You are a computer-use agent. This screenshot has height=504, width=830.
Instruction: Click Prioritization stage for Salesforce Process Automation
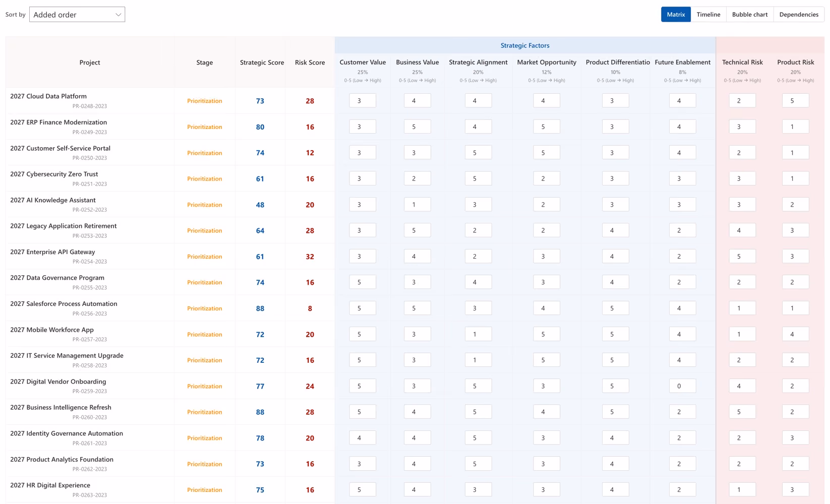205,308
